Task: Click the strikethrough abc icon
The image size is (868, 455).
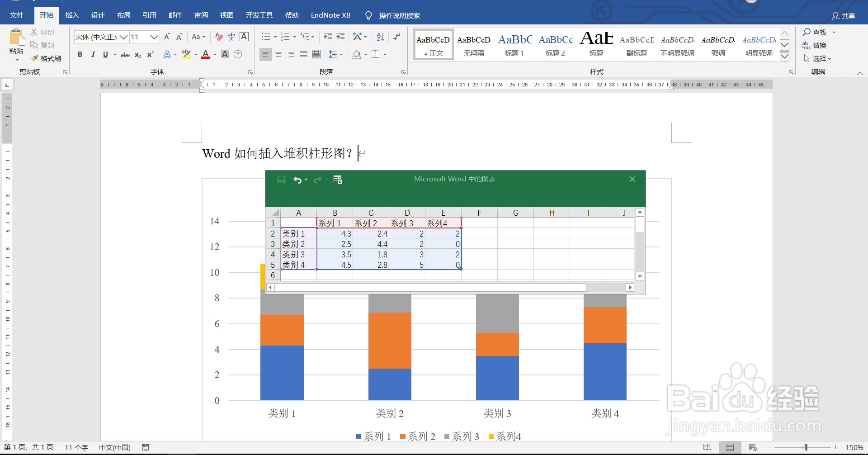Action: [125, 55]
